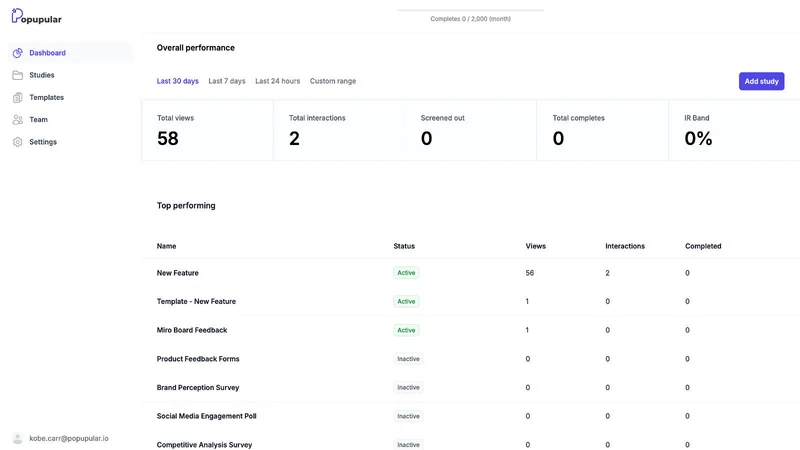
Task: Open Template - New Feature study
Action: pyautogui.click(x=196, y=302)
